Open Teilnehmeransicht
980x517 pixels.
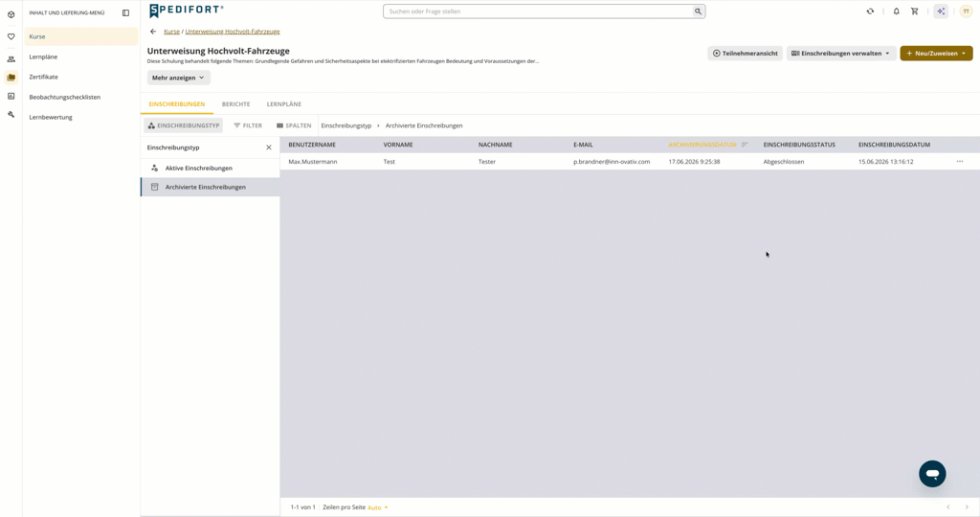[x=745, y=54]
